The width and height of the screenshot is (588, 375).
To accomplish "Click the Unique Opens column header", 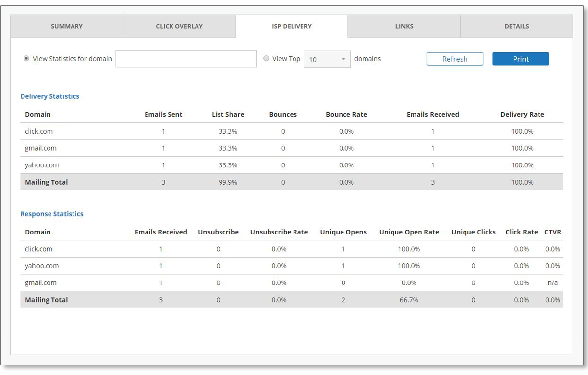I will coord(343,232).
